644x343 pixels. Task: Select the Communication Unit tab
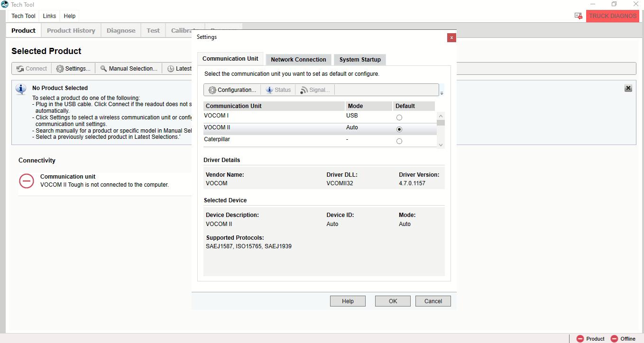(230, 59)
